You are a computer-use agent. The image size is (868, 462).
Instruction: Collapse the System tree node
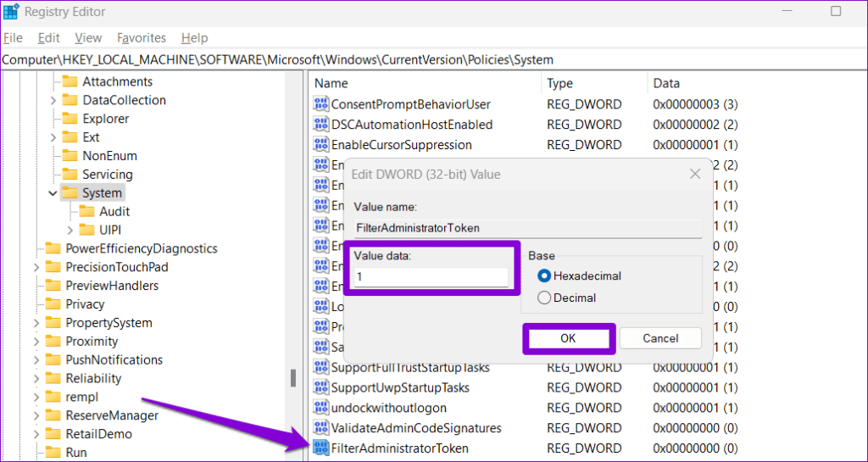click(53, 193)
